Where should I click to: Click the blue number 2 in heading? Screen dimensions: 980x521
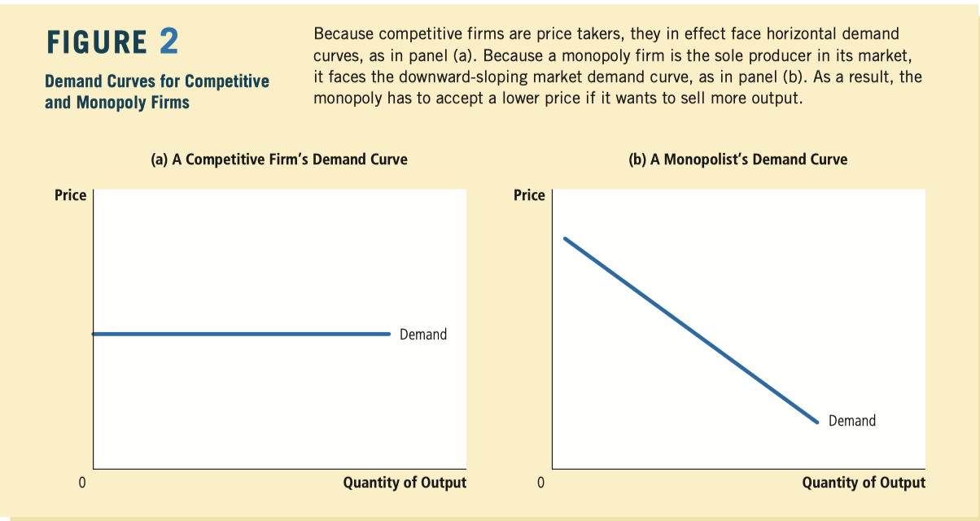[169, 42]
